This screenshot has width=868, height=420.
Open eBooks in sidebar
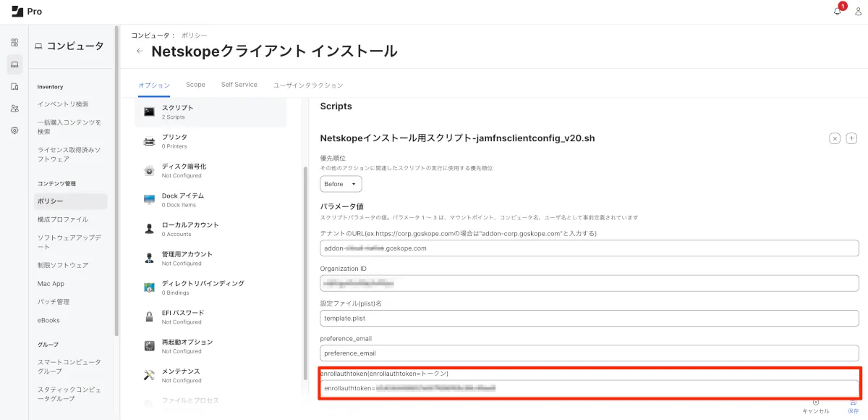tap(48, 320)
